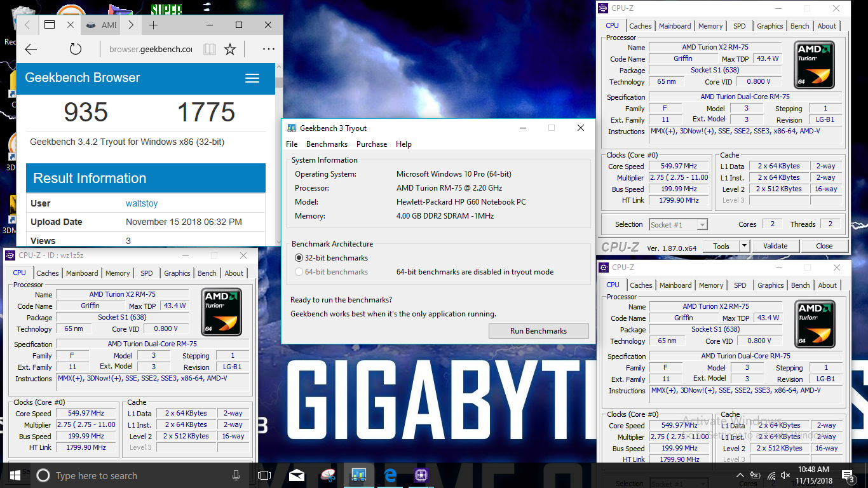Screen dimensions: 868x488
Task: Open Edge reading view book icon
Action: [210, 49]
